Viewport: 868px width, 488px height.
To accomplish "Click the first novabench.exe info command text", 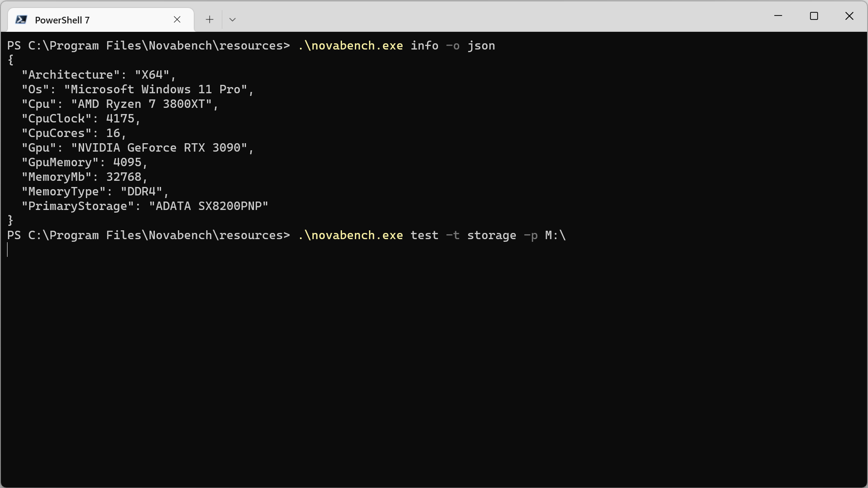I will click(396, 46).
